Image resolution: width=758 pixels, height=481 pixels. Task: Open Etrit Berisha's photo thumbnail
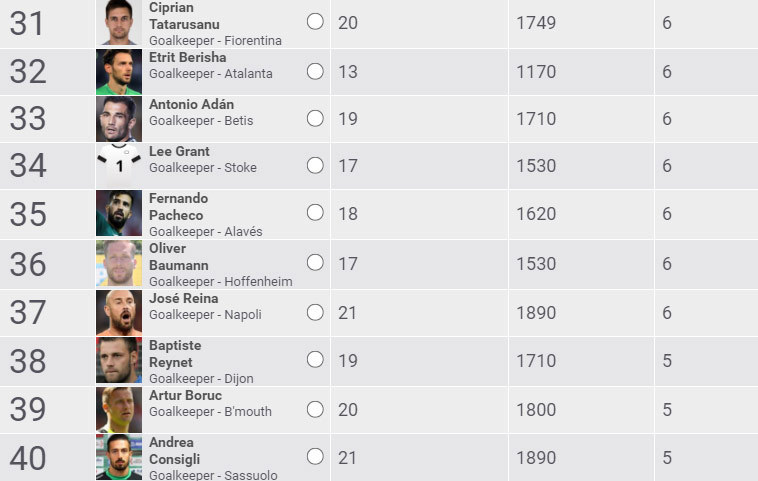point(119,71)
